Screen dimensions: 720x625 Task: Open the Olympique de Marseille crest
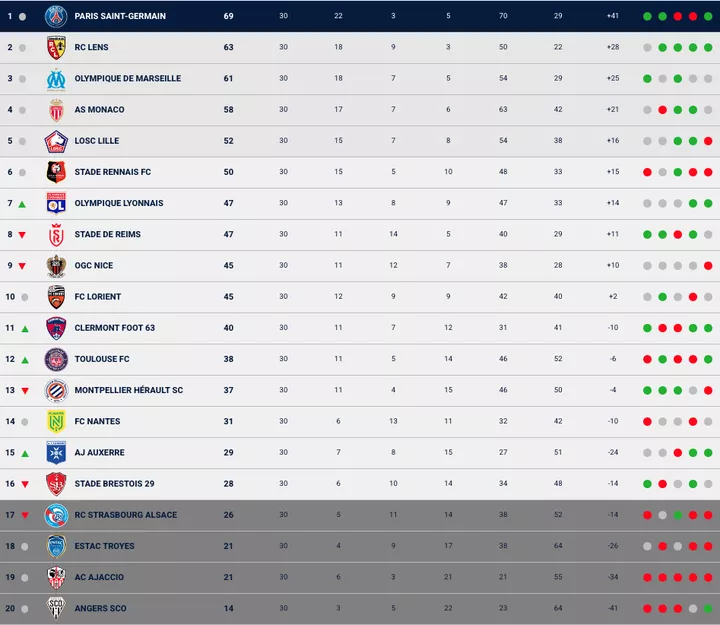(x=55, y=78)
